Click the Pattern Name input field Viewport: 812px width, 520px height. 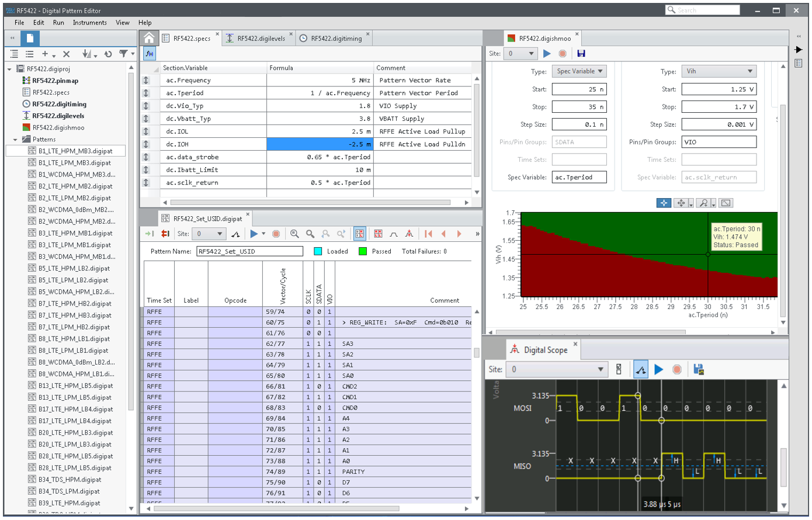pos(249,251)
